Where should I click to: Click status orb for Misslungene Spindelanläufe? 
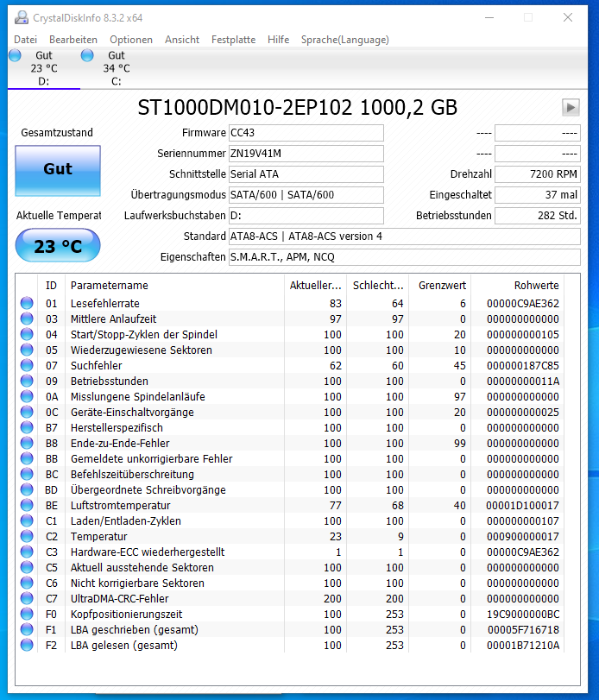click(27, 396)
